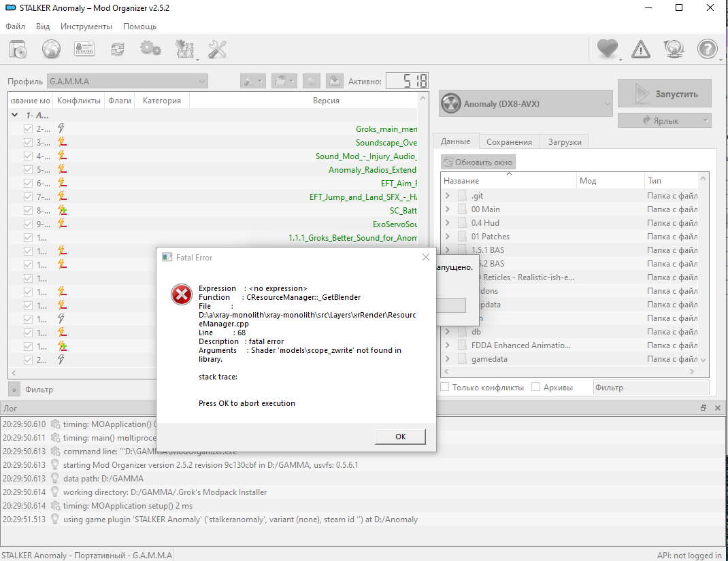Expand the 00 Main folder
This screenshot has height=561, width=728.
click(447, 209)
